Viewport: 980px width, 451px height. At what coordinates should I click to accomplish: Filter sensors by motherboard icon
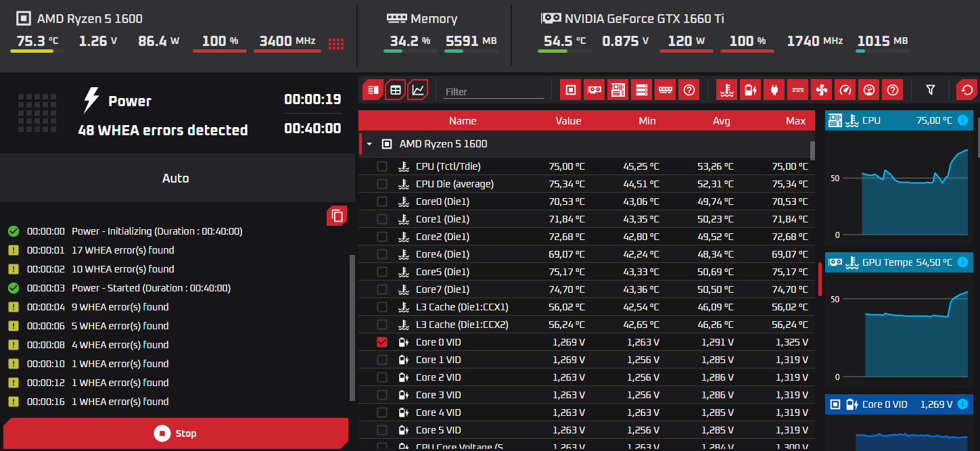[x=618, y=89]
